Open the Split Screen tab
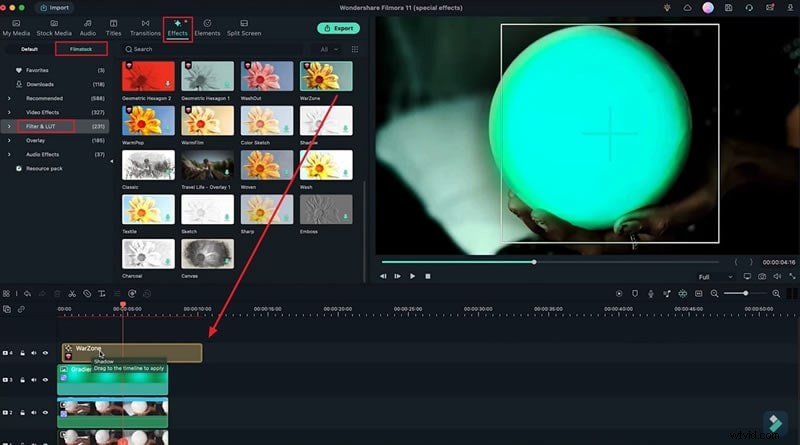 (x=244, y=28)
